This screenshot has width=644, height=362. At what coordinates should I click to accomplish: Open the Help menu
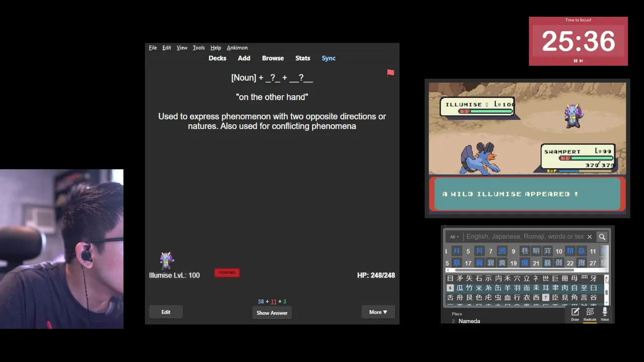tap(216, 48)
